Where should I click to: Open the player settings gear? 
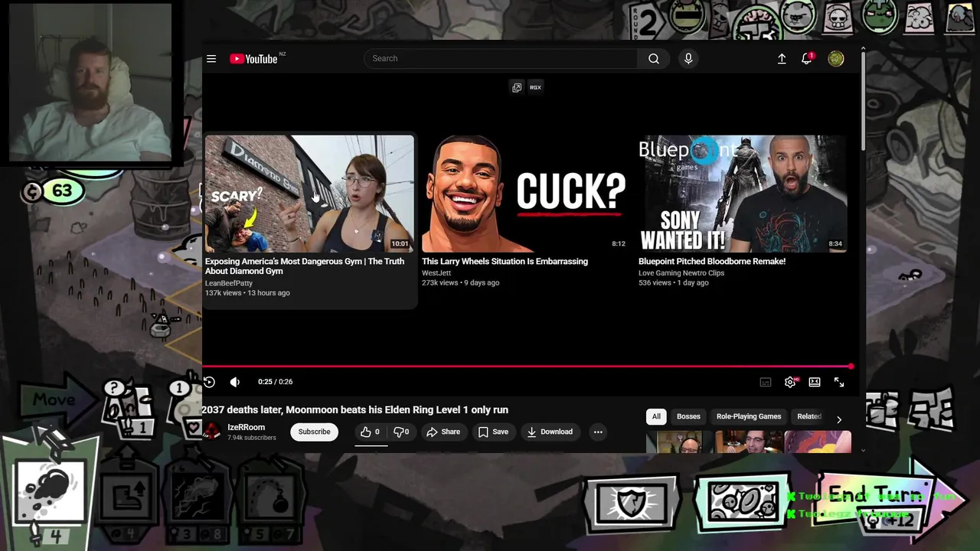click(790, 382)
